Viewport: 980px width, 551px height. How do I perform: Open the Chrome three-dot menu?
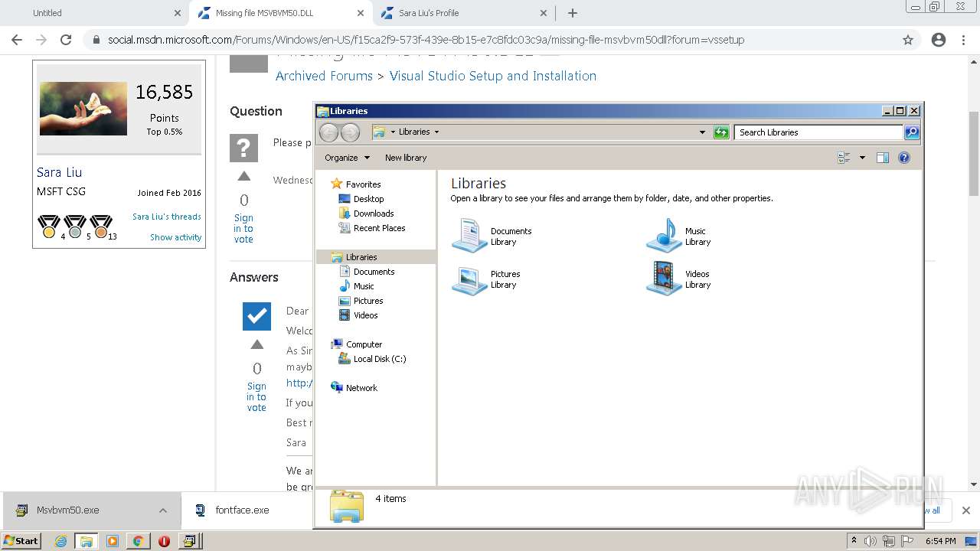(963, 40)
